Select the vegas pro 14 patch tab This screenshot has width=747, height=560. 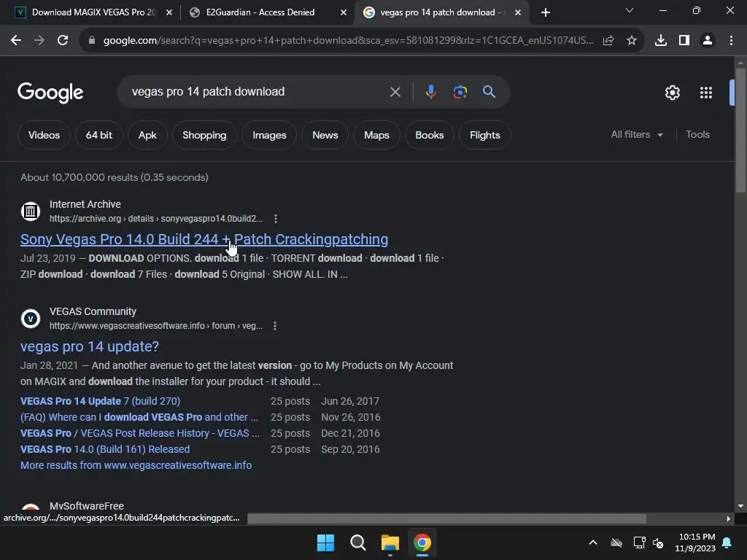pyautogui.click(x=441, y=12)
